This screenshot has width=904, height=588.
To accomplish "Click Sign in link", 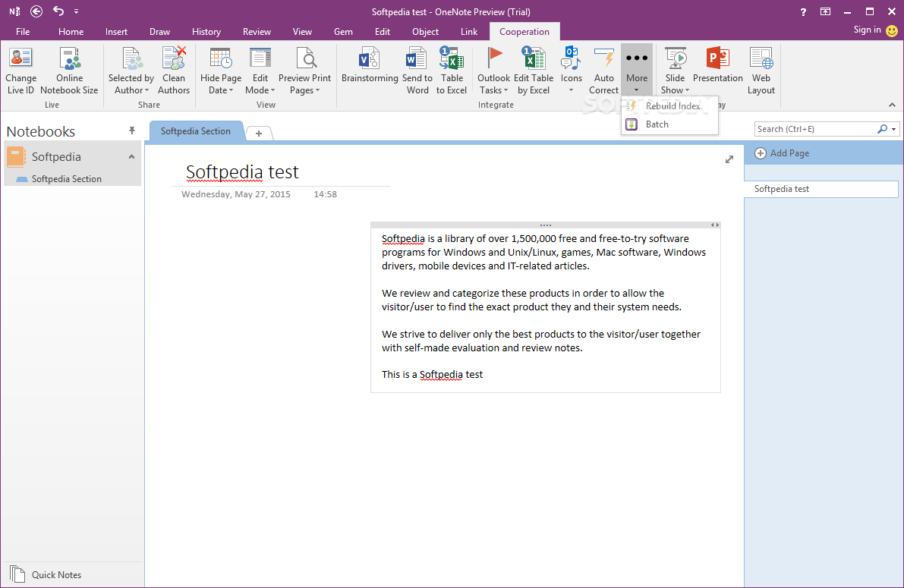I will 867,30.
